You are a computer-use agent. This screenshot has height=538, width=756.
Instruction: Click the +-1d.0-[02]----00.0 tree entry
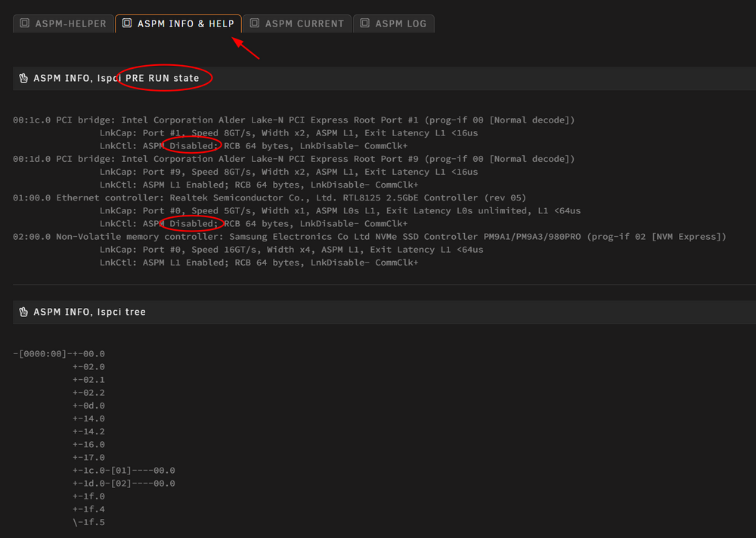[124, 484]
